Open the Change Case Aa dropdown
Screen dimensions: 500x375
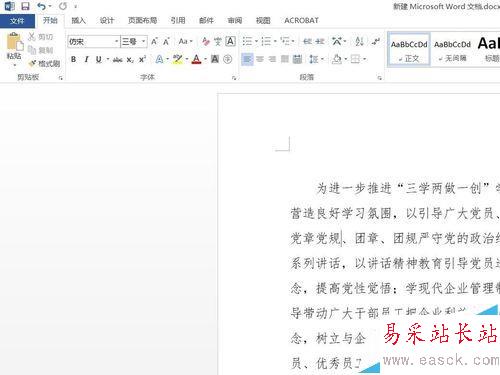[x=185, y=42]
